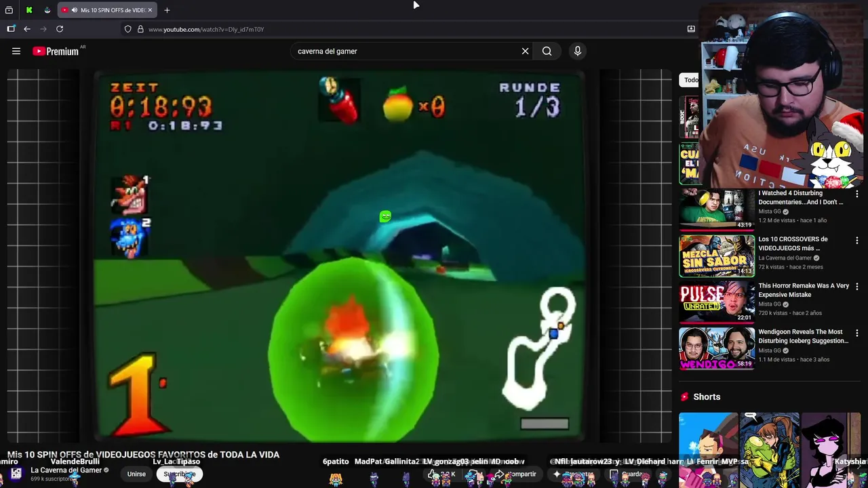Switch to the third pinned tab
Image resolution: width=868 pixels, height=488 pixels.
[x=47, y=10]
